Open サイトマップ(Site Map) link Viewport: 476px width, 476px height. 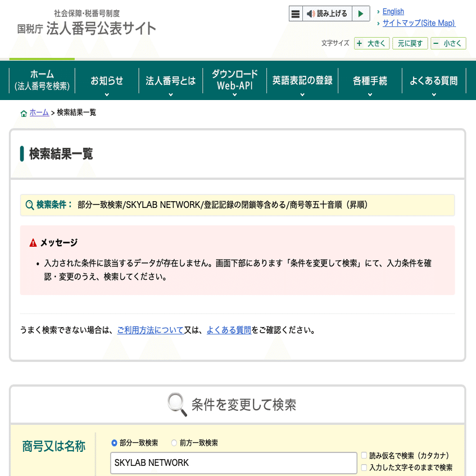(419, 23)
